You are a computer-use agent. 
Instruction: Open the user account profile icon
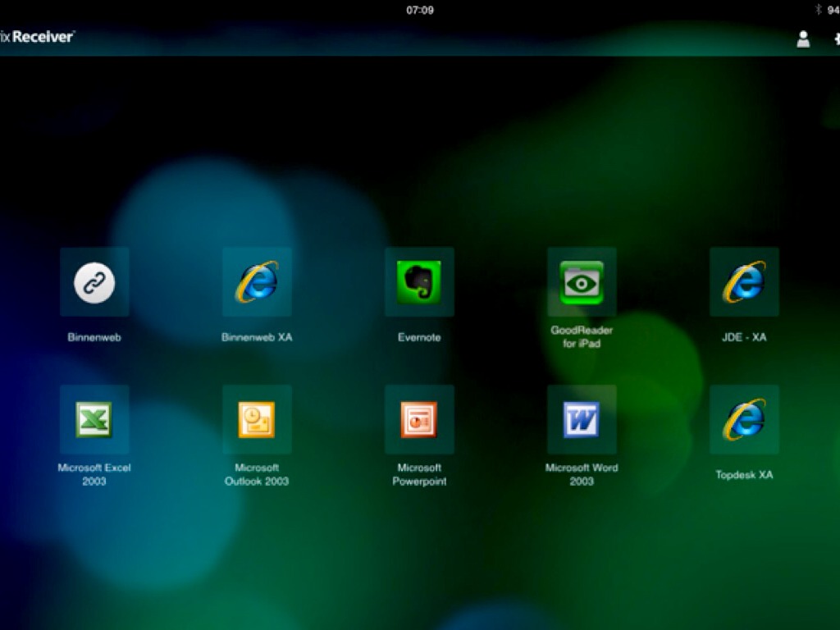click(x=803, y=39)
